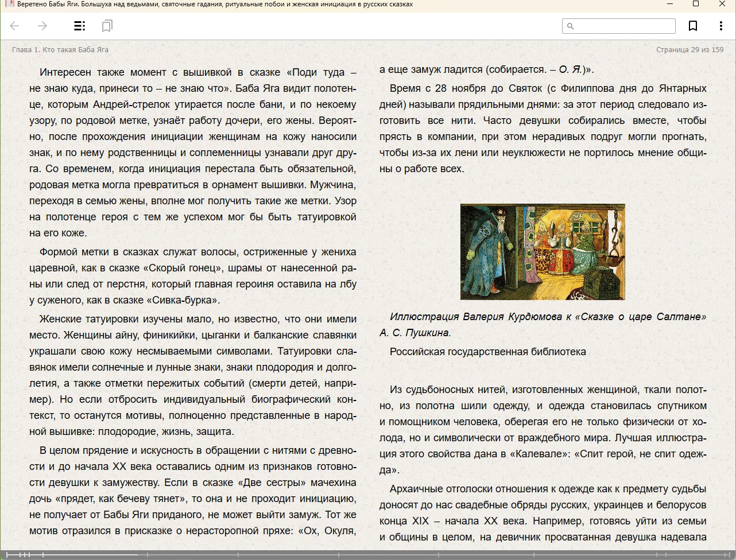Screen dimensions: 736x560
Task: Bookmark the current page
Action: [693, 26]
